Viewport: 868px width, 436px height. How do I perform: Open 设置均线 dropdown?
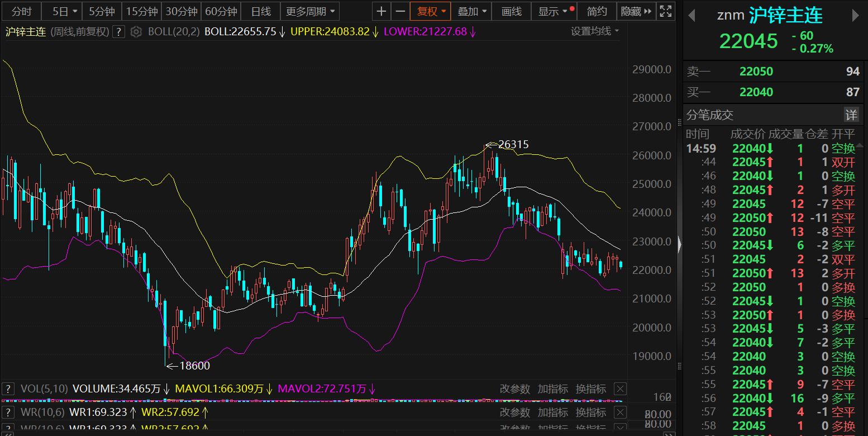tap(595, 31)
